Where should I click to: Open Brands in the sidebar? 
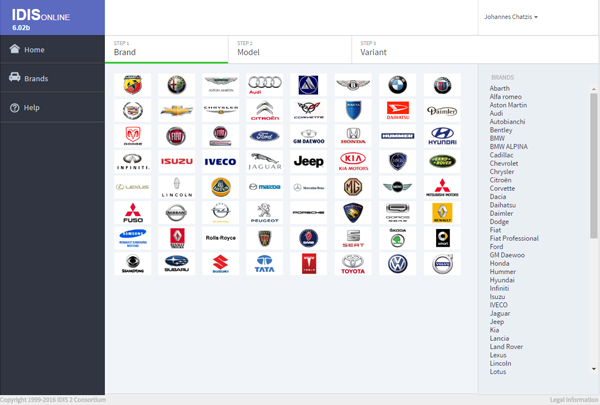tap(52, 78)
